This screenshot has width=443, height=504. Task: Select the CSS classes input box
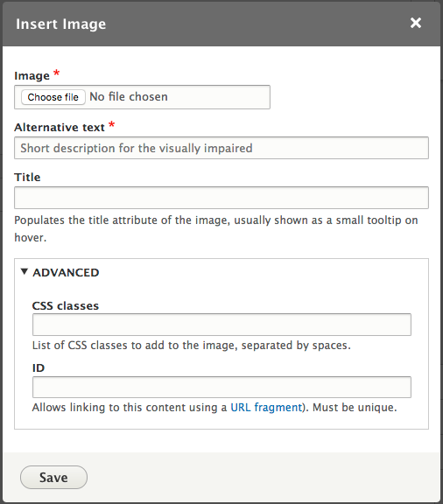click(x=221, y=325)
